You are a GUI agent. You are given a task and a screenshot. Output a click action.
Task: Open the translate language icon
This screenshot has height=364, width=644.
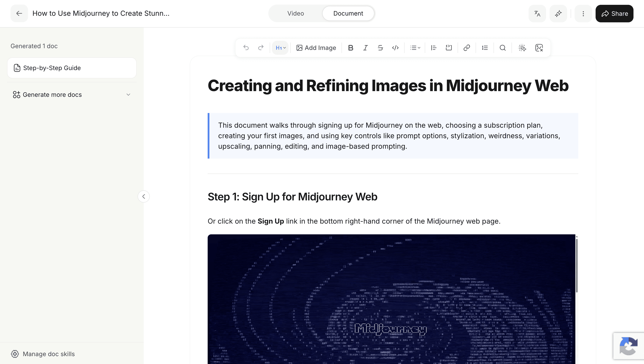537,14
